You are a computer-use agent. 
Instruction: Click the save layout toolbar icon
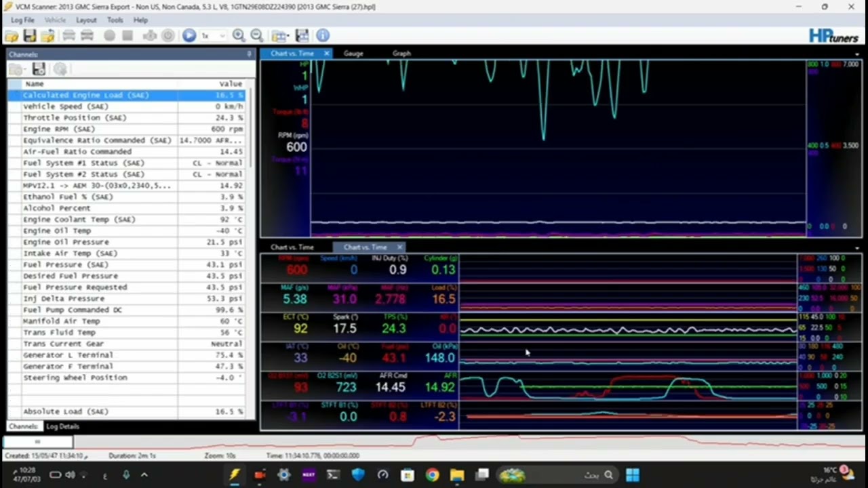(x=302, y=35)
